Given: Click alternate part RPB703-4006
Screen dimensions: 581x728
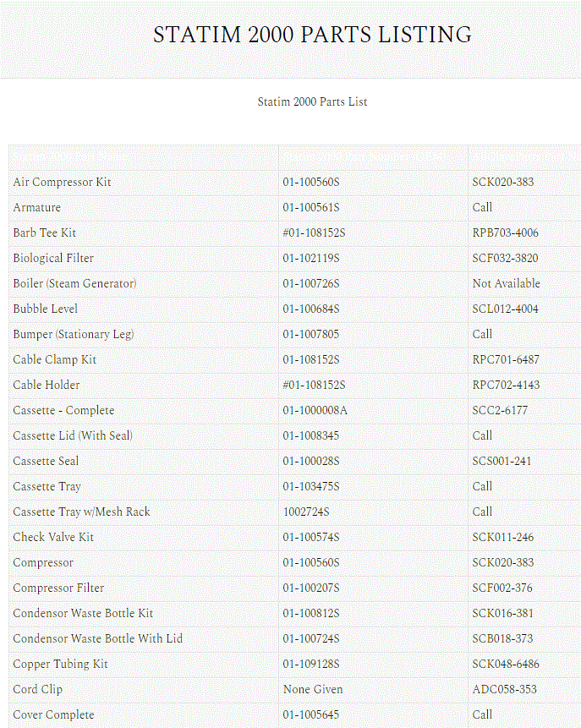Looking at the screenshot, I should click(x=505, y=233).
